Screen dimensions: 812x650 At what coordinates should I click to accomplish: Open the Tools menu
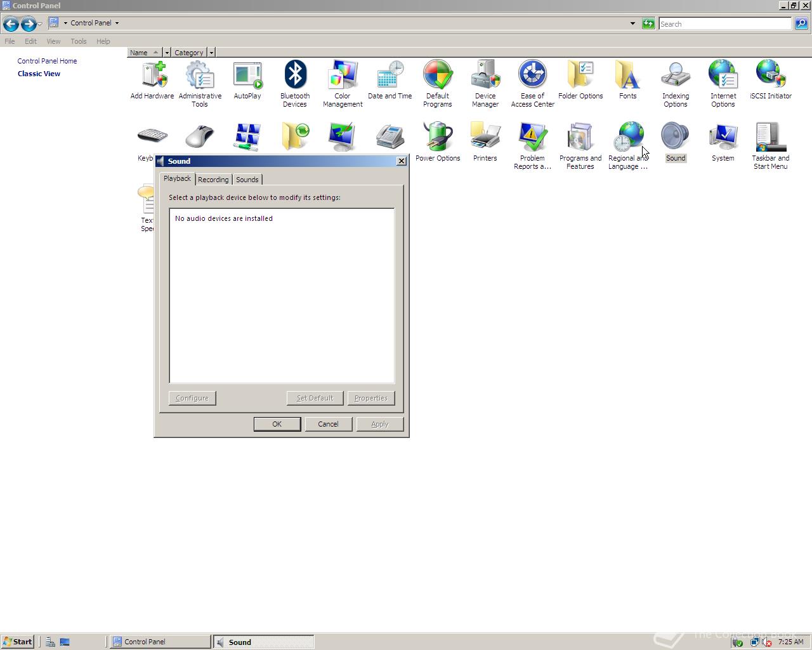[x=79, y=41]
